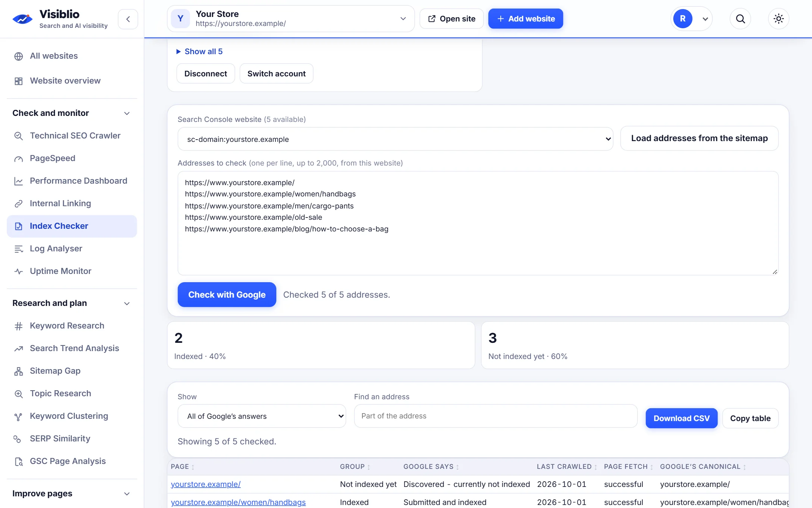
Task: Click the Search Trend Analysis icon
Action: pos(18,349)
